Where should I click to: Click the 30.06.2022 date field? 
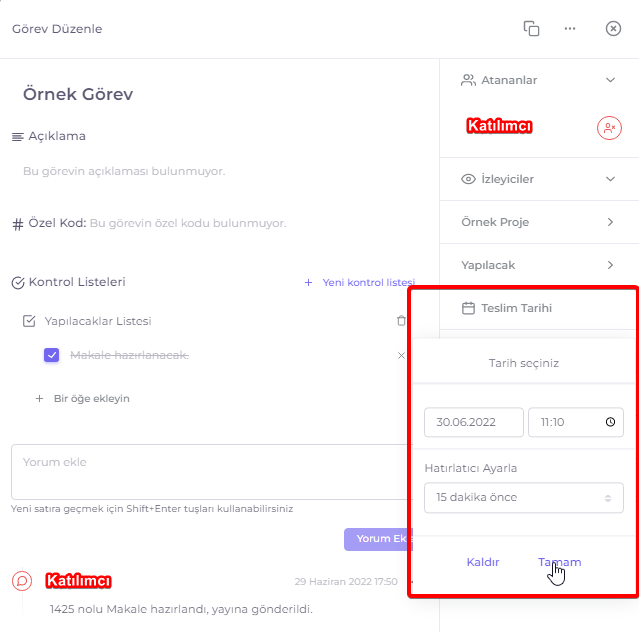click(474, 422)
